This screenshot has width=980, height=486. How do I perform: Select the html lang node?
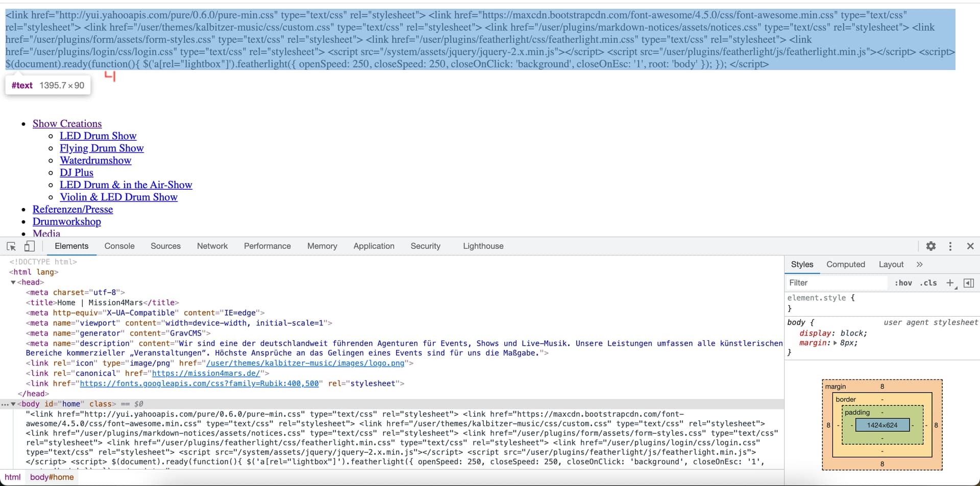pos(34,272)
